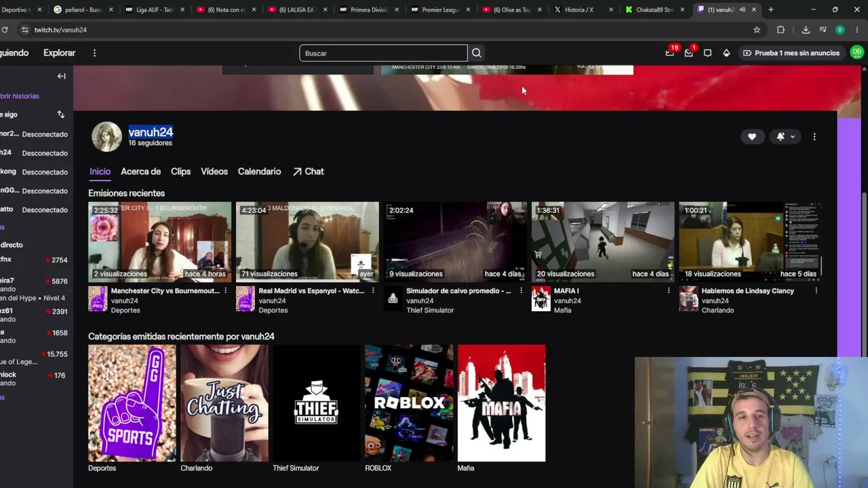The height and width of the screenshot is (488, 868).
Task: Switch to the Premier League browser tab
Action: (441, 9)
